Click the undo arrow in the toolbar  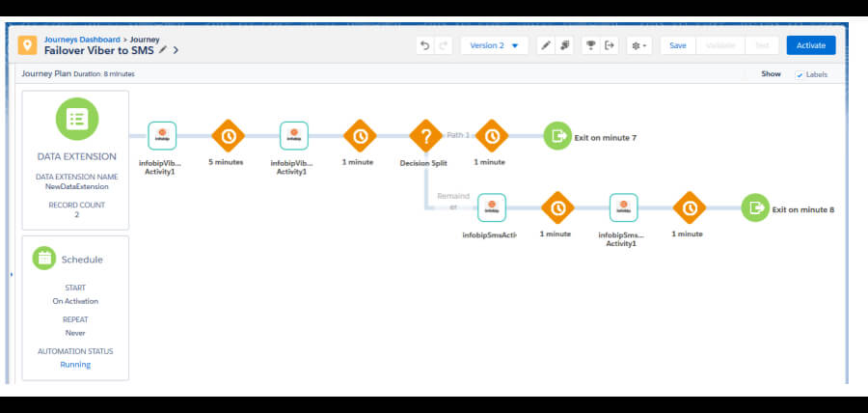point(425,45)
